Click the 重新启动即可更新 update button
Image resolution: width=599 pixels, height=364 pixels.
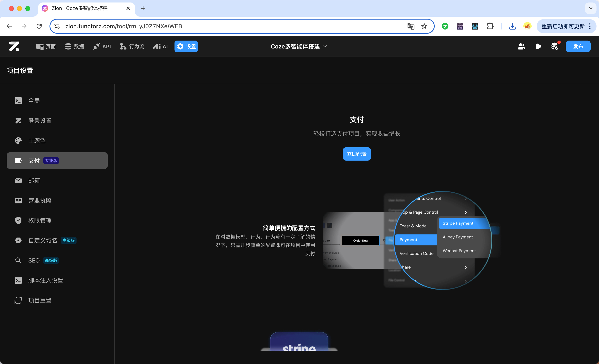tap(566, 26)
